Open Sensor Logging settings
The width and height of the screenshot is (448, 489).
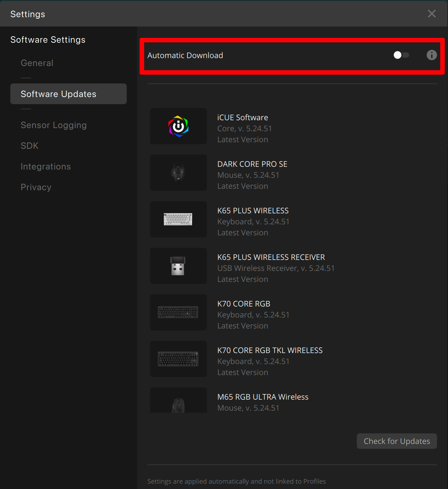click(54, 125)
